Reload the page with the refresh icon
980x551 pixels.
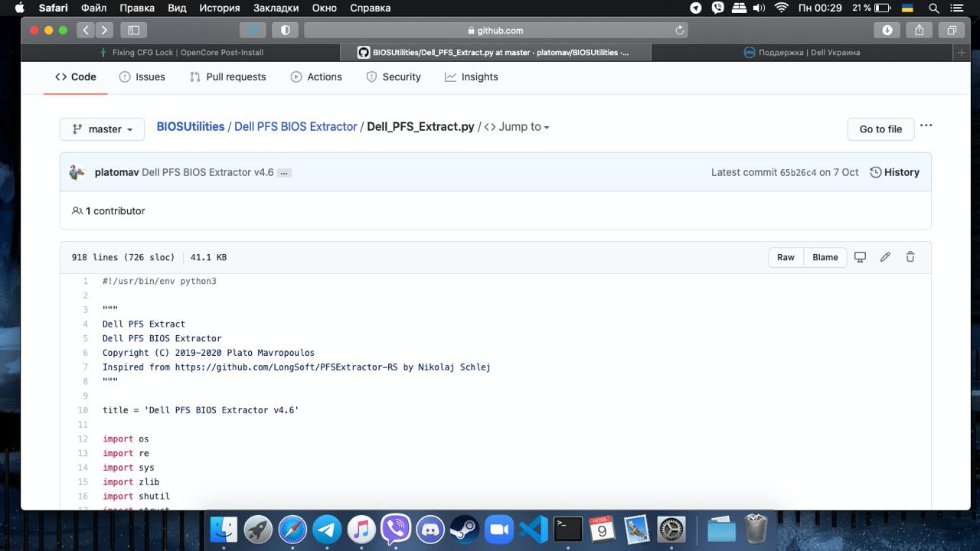coord(679,30)
